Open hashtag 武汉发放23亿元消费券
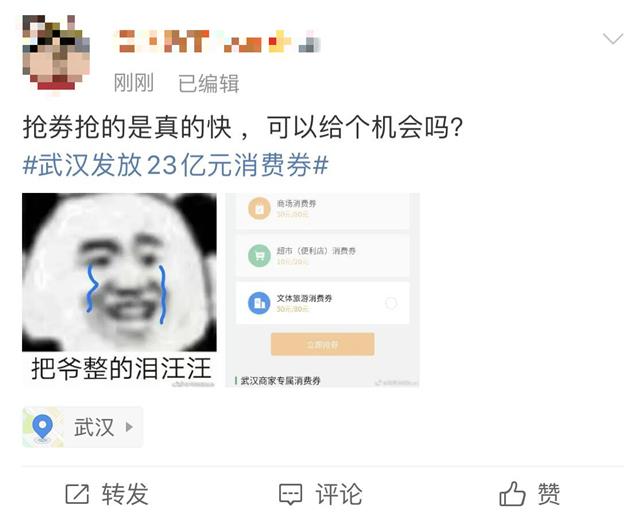This screenshot has width=640, height=522. coord(176,165)
